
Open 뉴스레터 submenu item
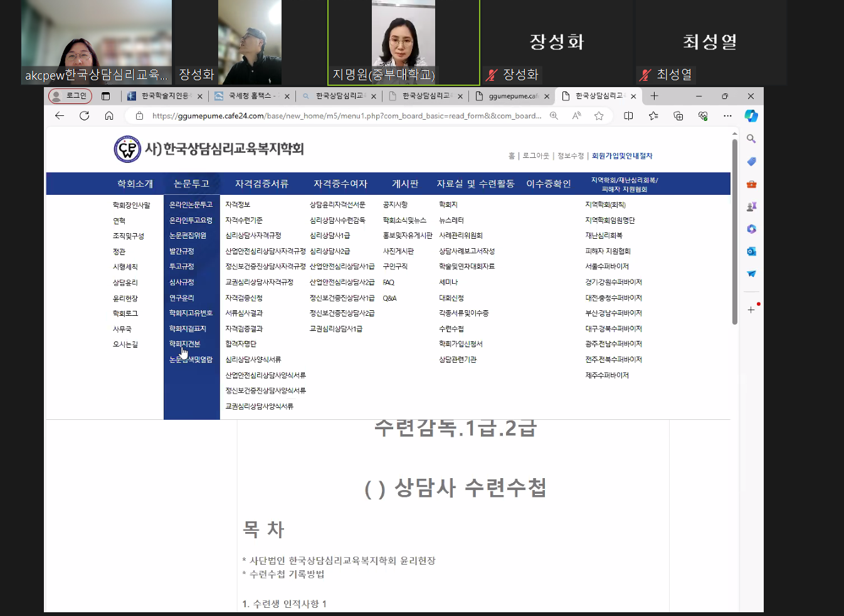coord(451,221)
